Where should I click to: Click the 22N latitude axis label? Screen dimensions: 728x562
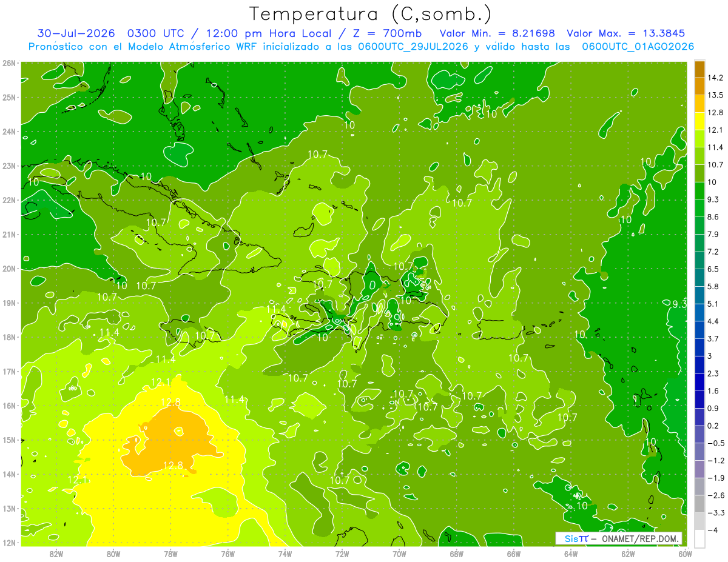9,200
